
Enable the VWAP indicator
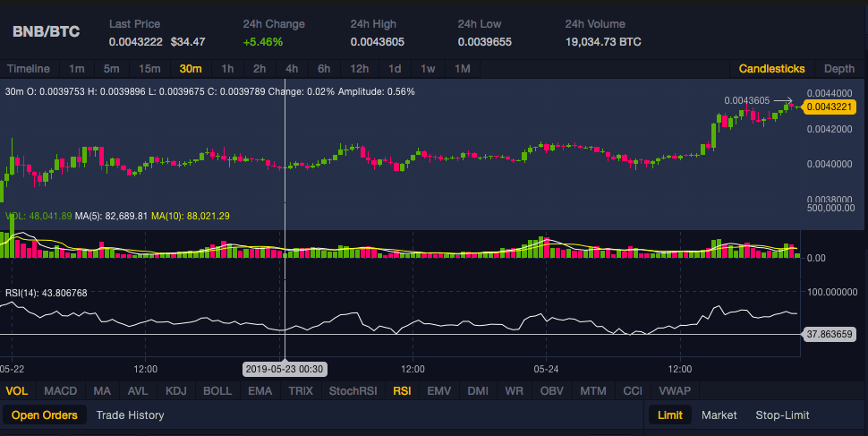point(675,390)
